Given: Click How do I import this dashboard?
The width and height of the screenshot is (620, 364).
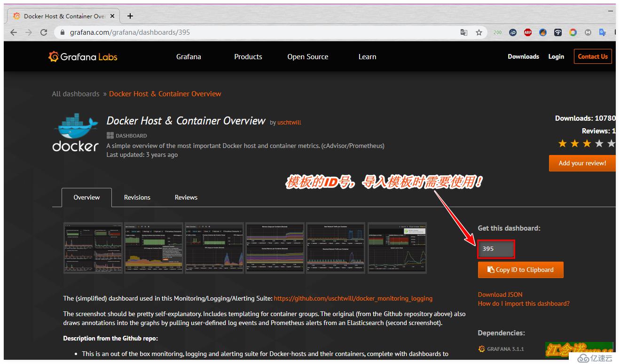Looking at the screenshot, I should click(x=524, y=304).
